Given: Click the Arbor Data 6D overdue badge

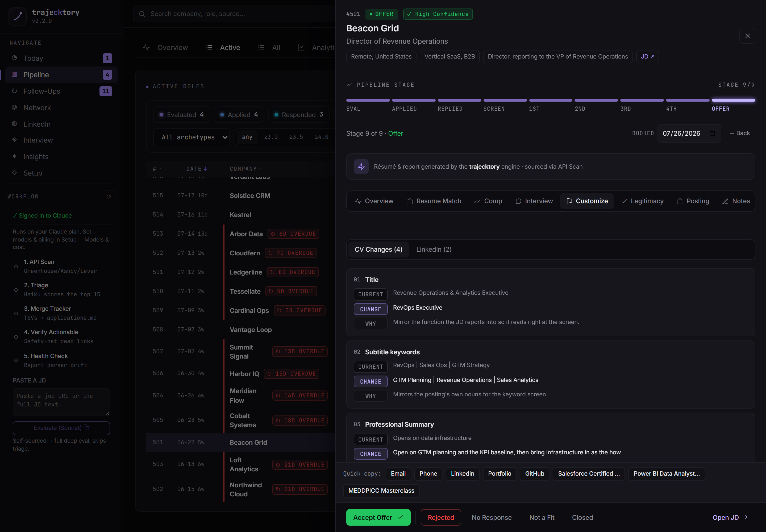Looking at the screenshot, I should point(293,234).
